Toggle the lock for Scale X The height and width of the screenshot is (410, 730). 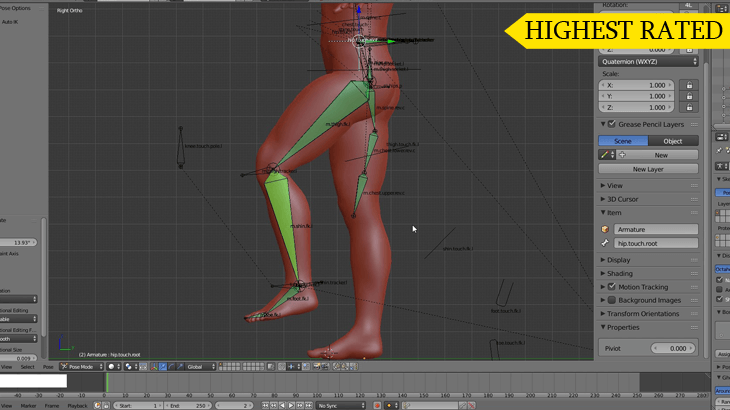coord(689,85)
